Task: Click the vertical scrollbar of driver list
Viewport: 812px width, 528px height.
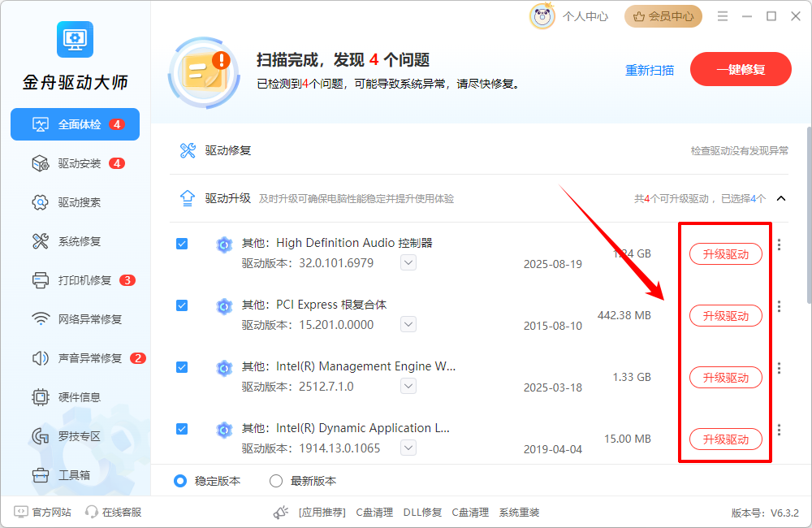Action: click(x=810, y=215)
